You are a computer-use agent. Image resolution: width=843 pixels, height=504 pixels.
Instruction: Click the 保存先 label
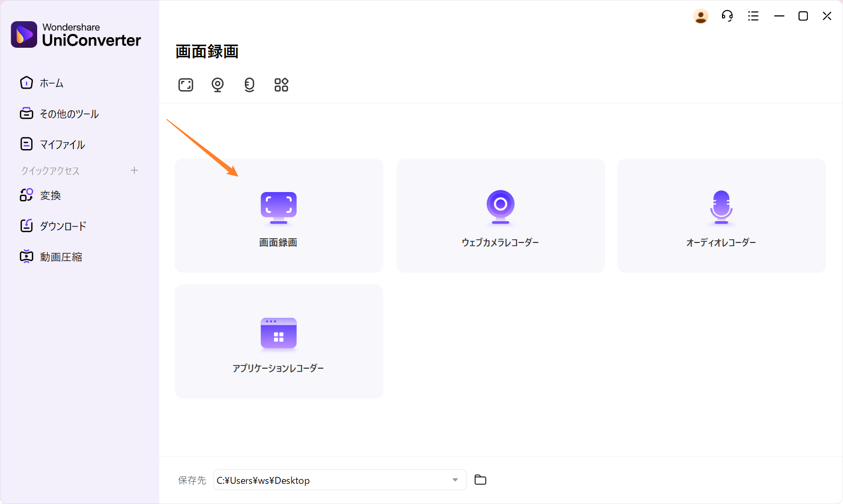(x=192, y=480)
